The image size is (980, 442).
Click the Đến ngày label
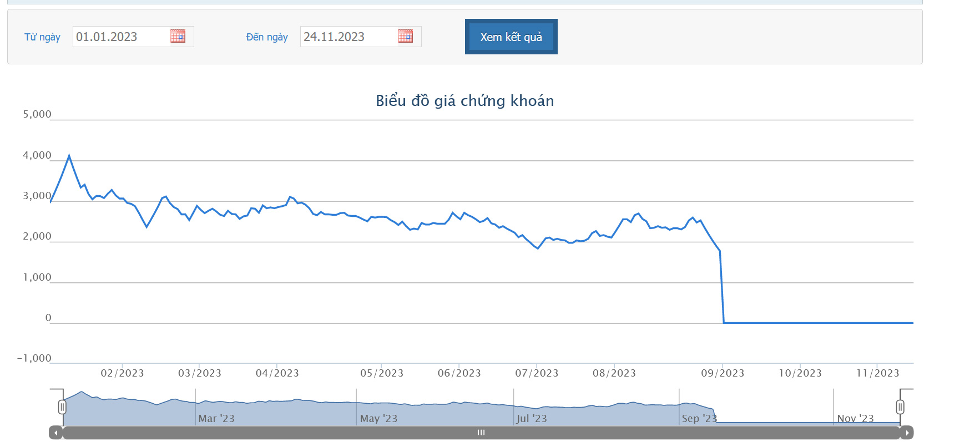pos(267,37)
